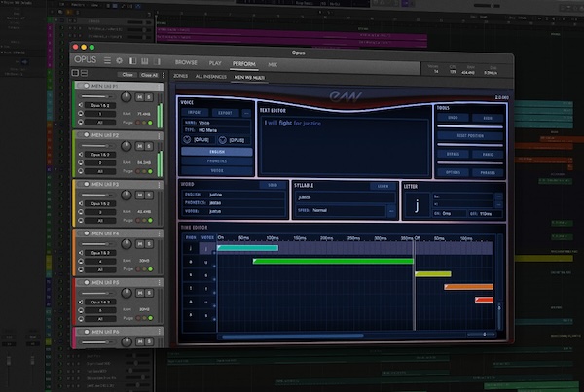Click the Panic button

[x=488, y=154]
